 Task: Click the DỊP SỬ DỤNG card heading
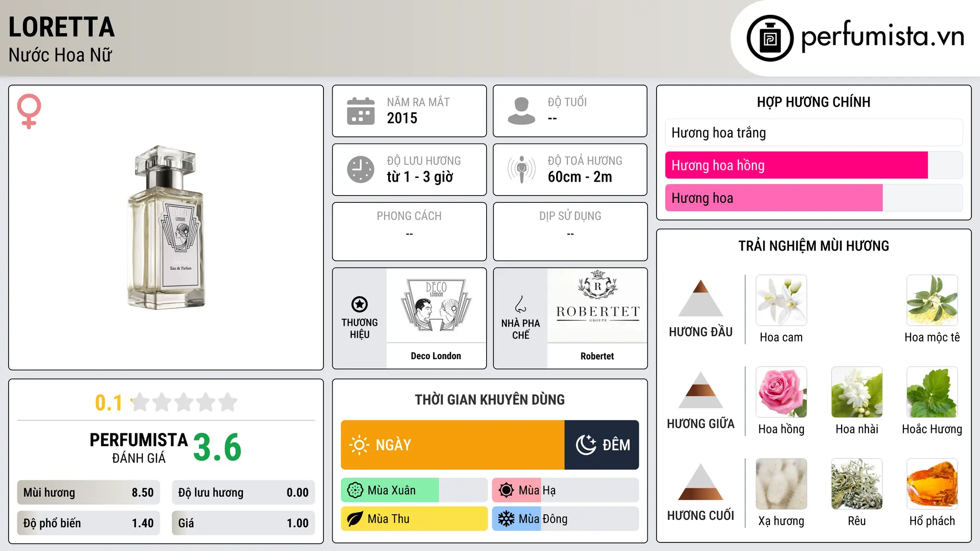click(x=570, y=216)
